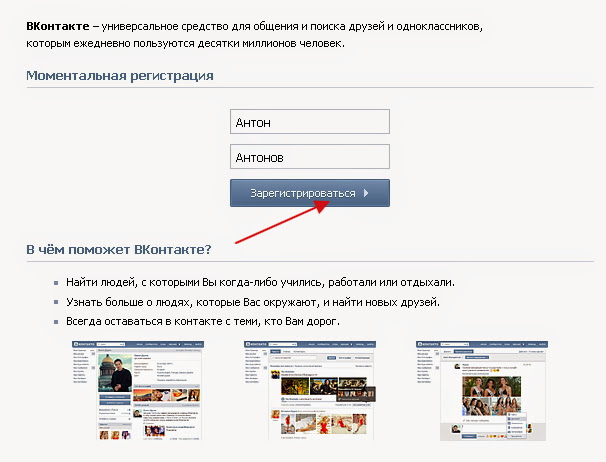Click the Зарегистрироваться button

click(x=310, y=193)
